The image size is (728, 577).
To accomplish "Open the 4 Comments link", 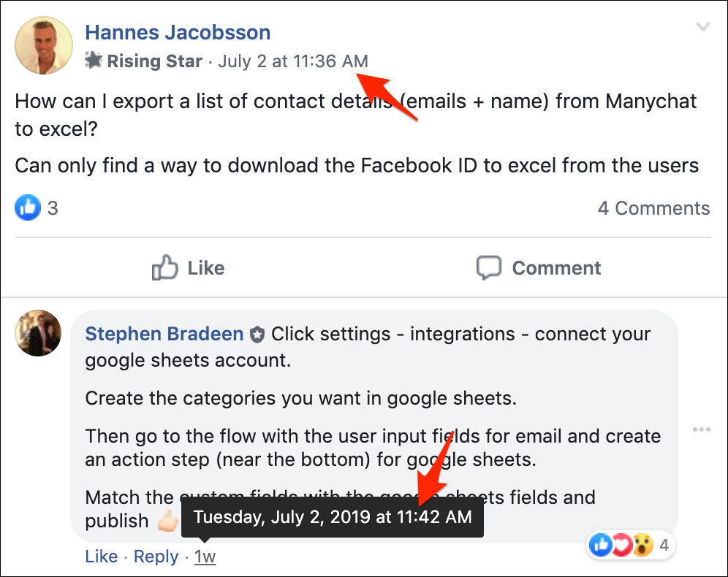I will (x=653, y=208).
